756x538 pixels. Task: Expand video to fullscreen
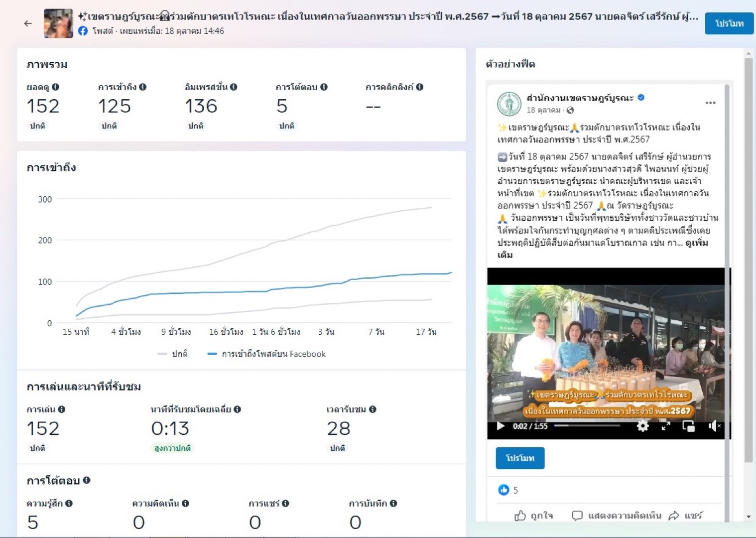pos(666,426)
